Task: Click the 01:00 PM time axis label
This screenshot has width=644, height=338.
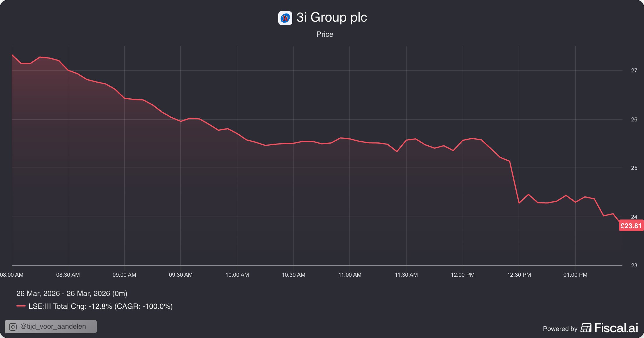Action: coord(575,275)
